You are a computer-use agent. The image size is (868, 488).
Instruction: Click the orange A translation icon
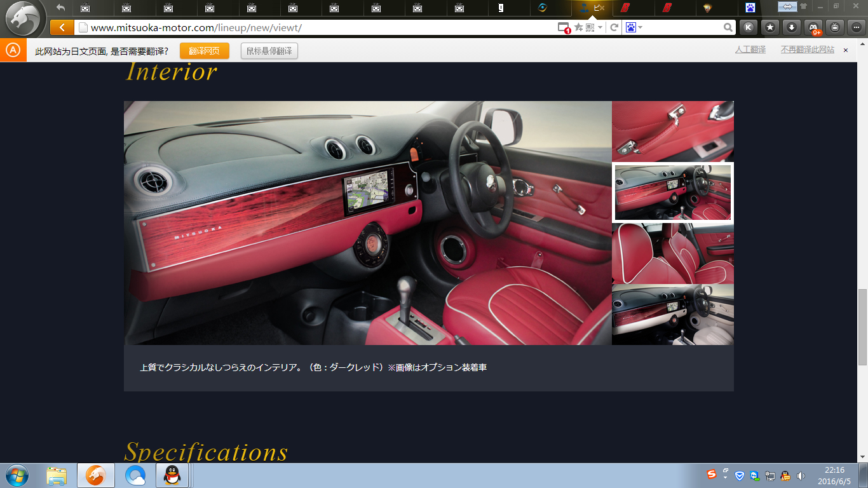tap(13, 50)
